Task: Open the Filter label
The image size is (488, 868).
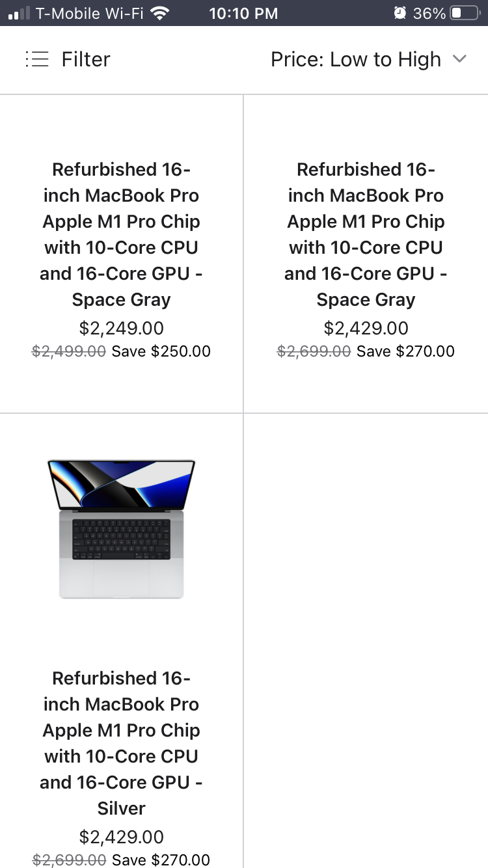Action: click(86, 59)
